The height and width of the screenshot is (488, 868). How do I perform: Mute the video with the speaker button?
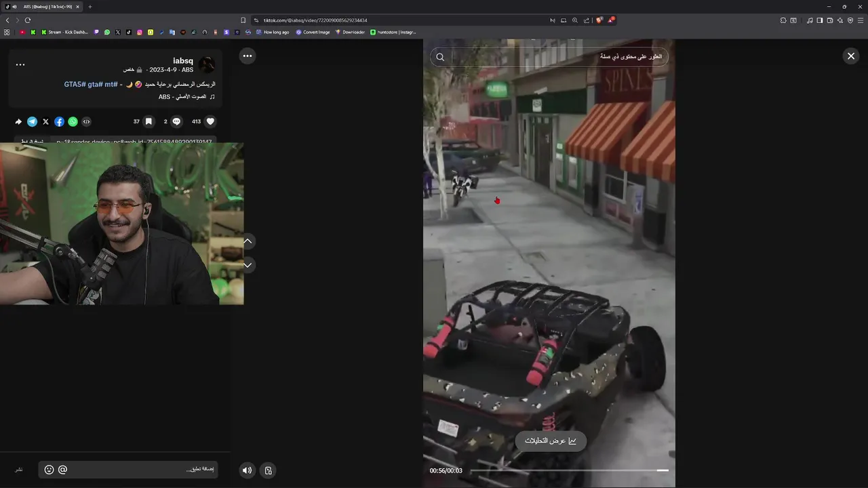tap(248, 470)
